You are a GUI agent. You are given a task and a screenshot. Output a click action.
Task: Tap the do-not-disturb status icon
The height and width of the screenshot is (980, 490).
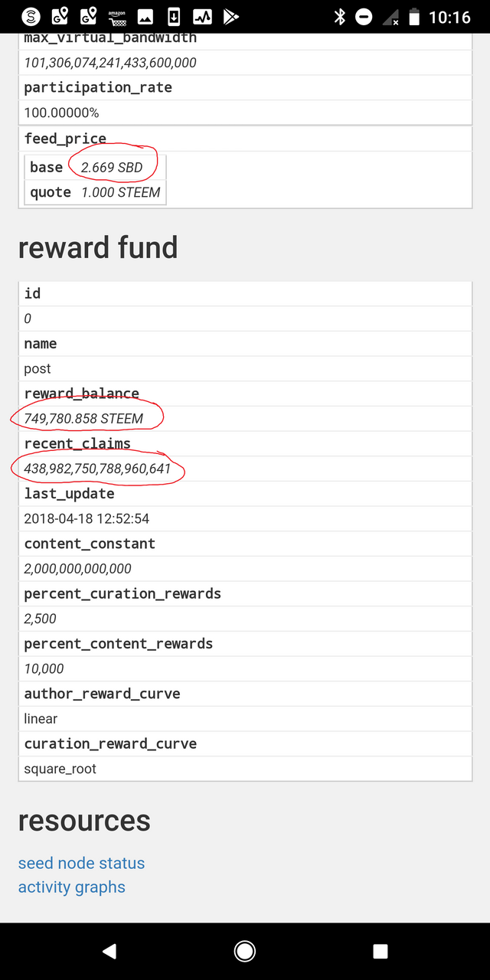(x=364, y=16)
